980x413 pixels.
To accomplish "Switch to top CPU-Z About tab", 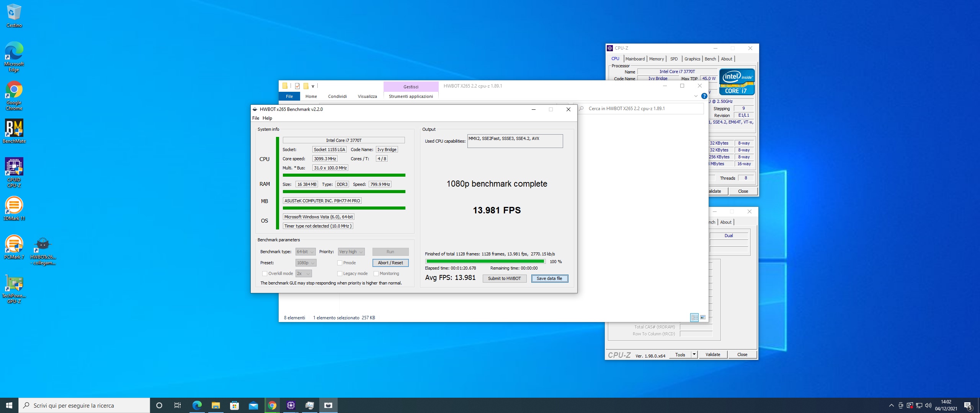I will (727, 59).
